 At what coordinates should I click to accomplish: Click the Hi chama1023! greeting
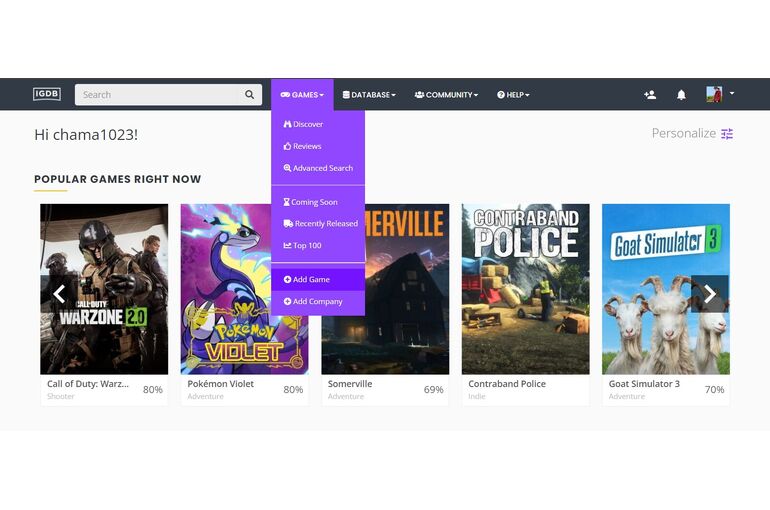(86, 134)
